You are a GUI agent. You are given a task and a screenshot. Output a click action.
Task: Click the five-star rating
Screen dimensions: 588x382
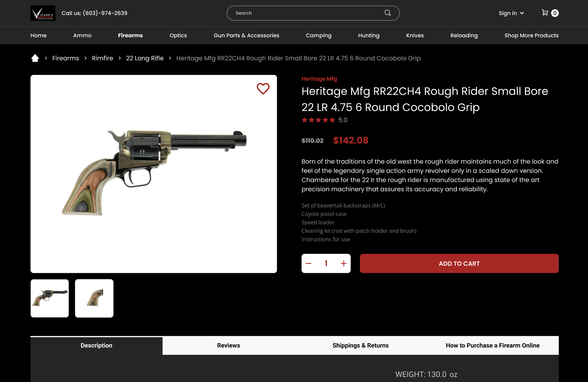[x=318, y=120]
